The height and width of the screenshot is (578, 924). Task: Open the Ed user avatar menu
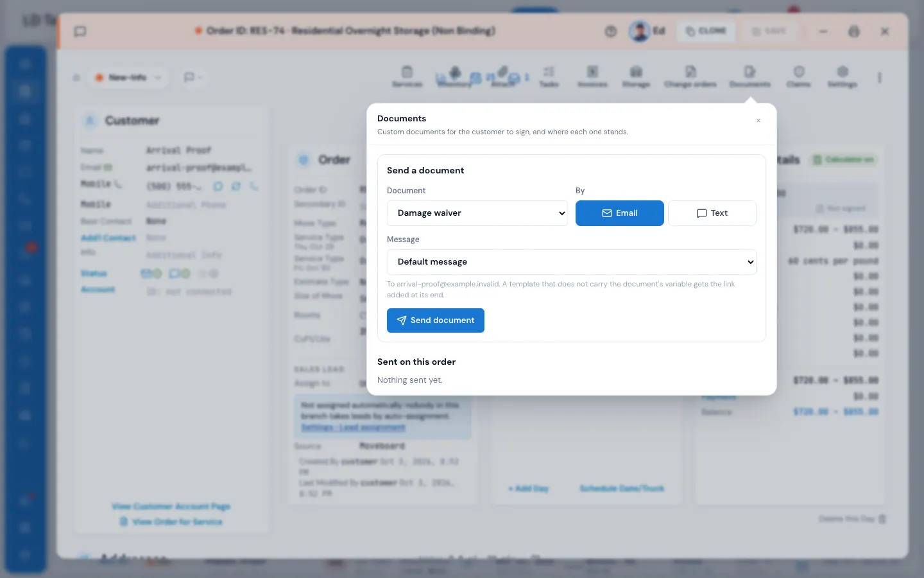(647, 31)
